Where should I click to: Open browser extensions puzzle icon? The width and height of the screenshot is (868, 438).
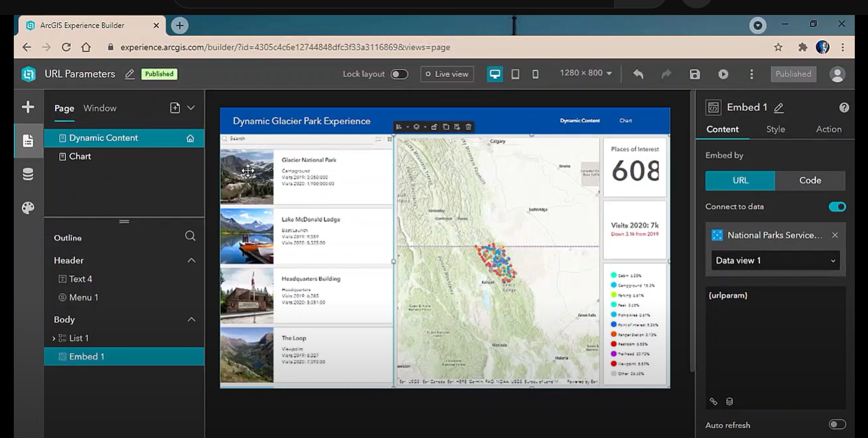pos(803,47)
